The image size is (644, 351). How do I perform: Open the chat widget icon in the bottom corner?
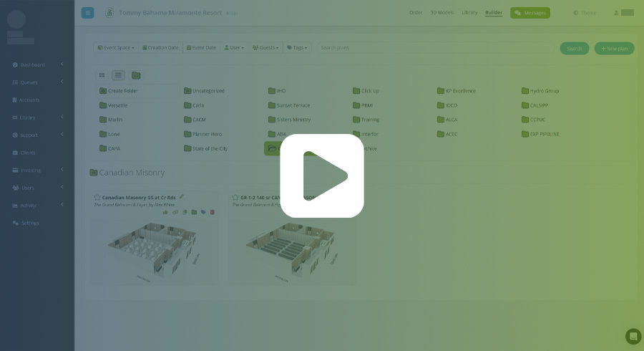click(633, 336)
